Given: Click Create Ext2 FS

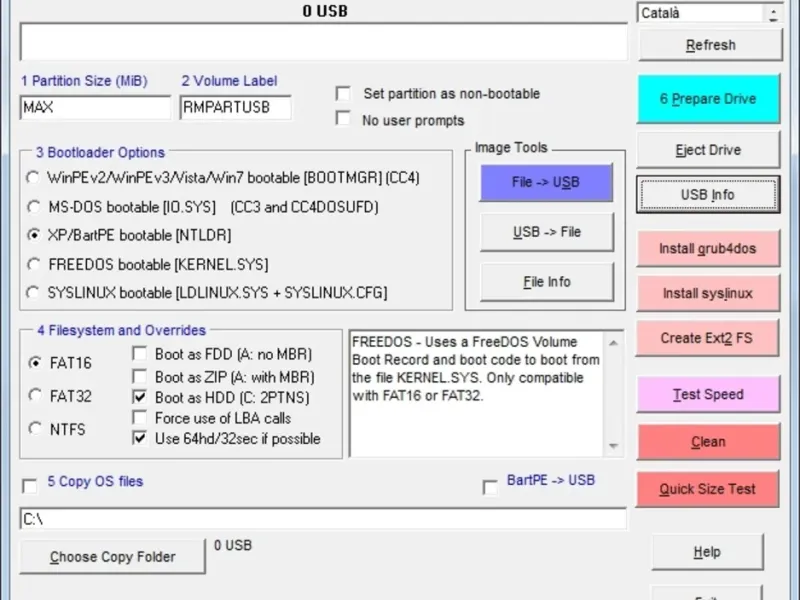Looking at the screenshot, I should 707,338.
